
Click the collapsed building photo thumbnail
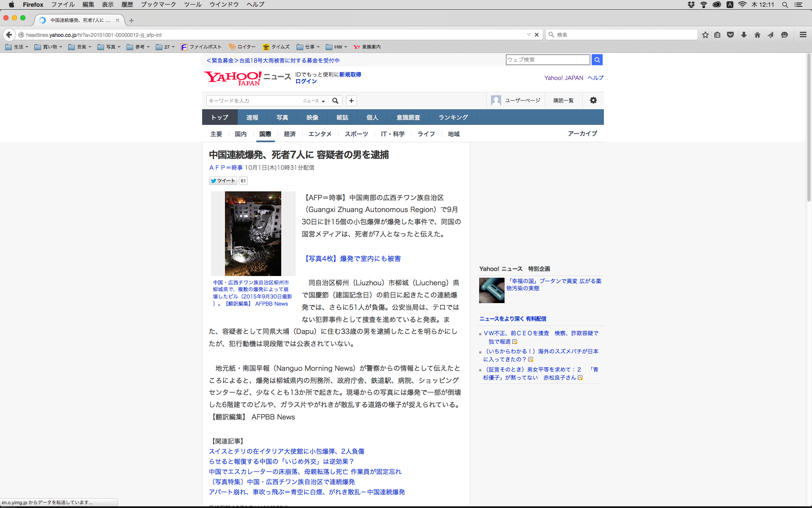[x=253, y=233]
